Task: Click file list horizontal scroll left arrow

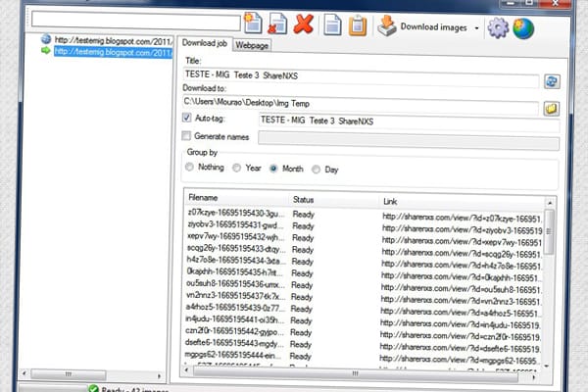Action: pos(186,370)
